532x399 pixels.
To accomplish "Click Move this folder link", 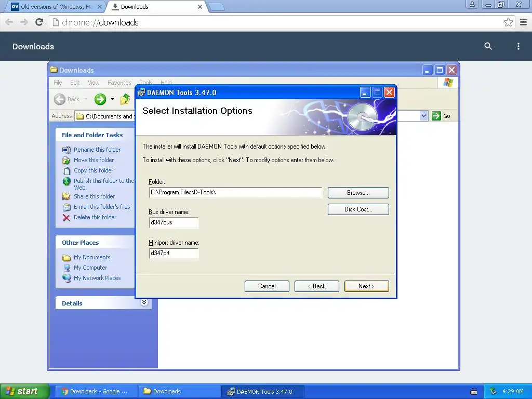I will click(x=94, y=160).
